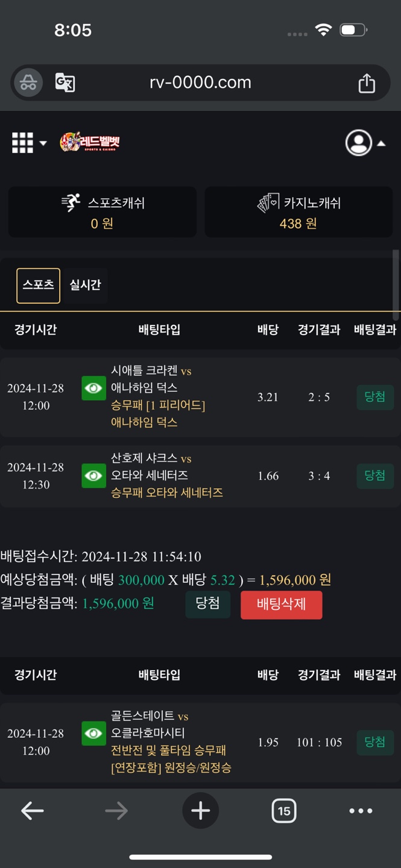Open the tab switcher showing 15 tabs

pos(283,811)
